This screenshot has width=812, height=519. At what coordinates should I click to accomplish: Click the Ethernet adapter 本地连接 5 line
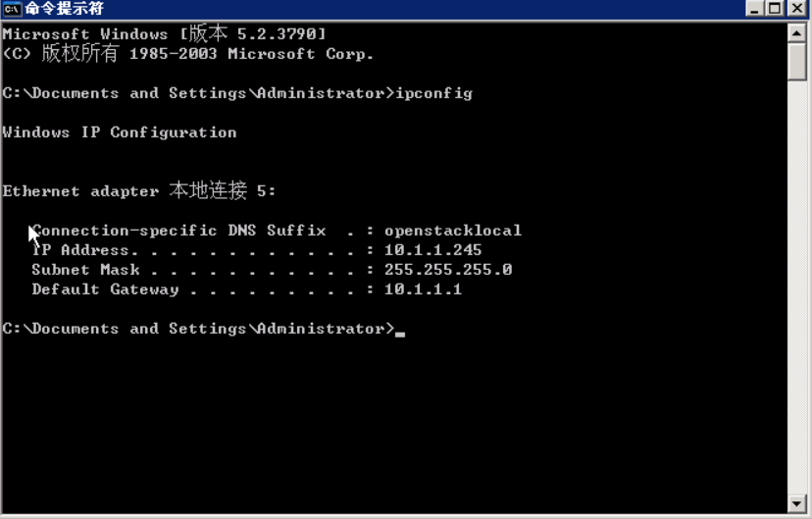tap(139, 191)
